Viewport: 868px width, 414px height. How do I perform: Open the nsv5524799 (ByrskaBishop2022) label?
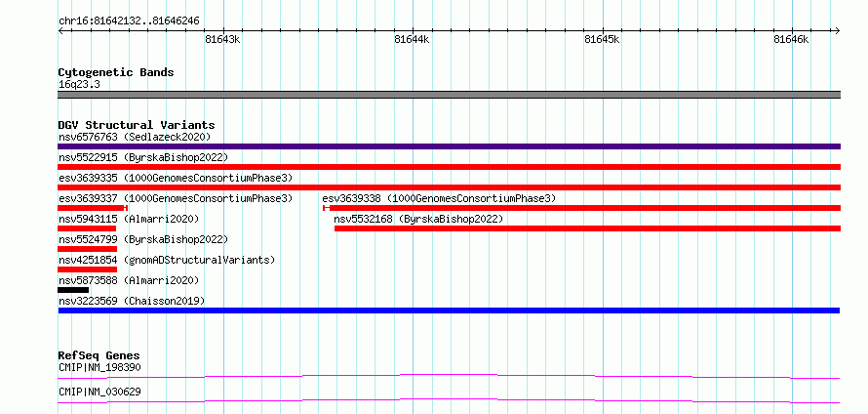pyautogui.click(x=143, y=239)
